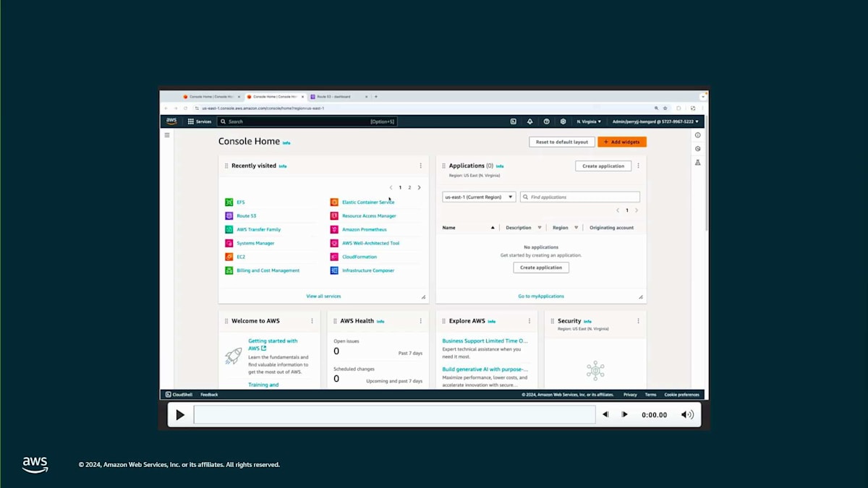
Task: Open Cookie preferences in footer
Action: point(682,395)
